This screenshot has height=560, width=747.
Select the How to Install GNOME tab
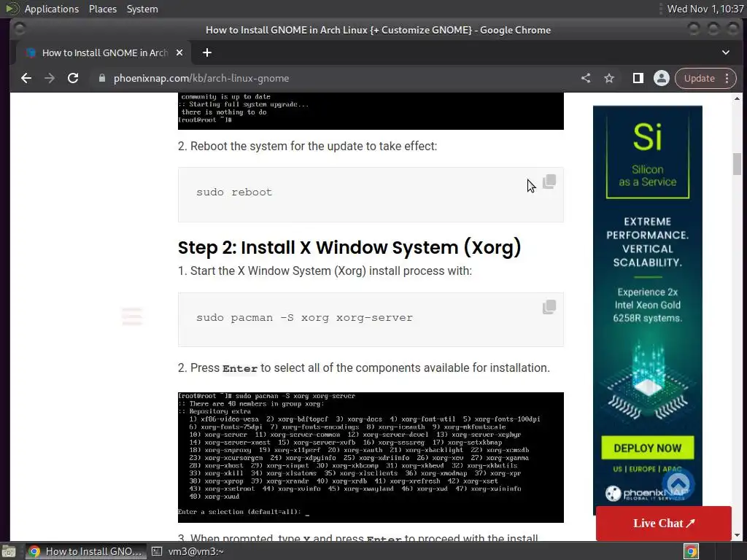click(x=104, y=52)
